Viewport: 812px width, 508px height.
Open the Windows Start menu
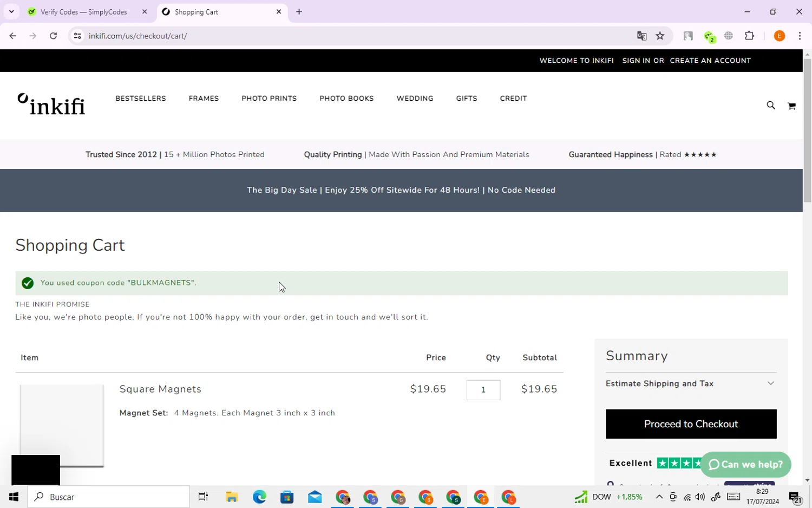pyautogui.click(x=14, y=497)
